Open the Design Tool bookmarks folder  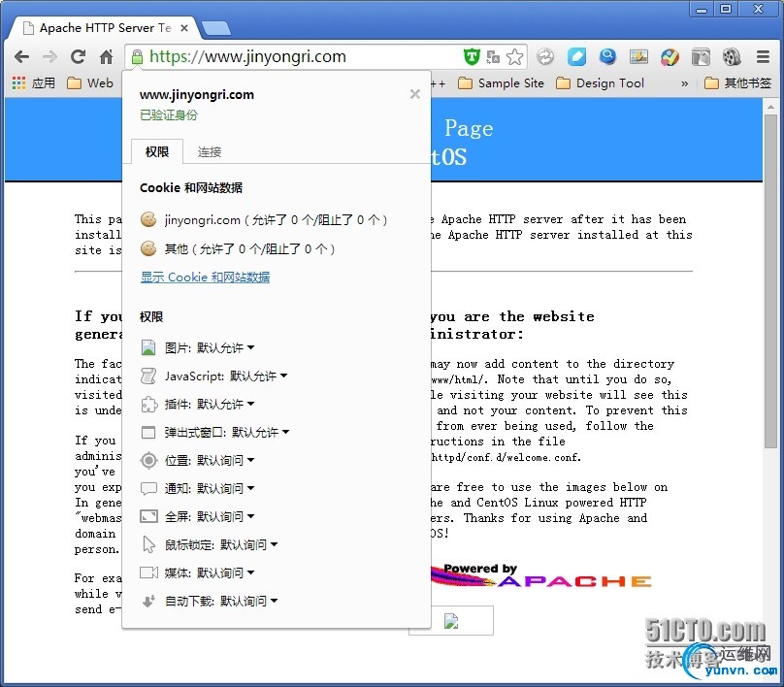click(x=601, y=83)
